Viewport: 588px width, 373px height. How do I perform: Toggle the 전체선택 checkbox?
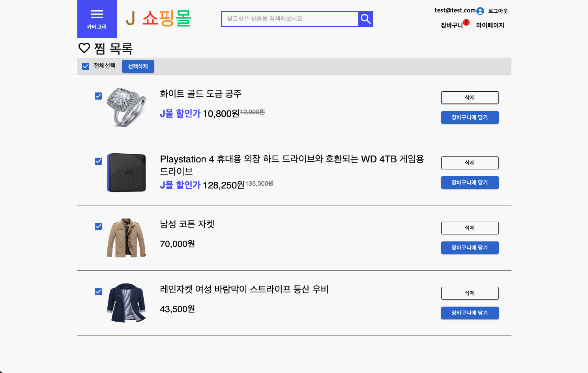click(x=86, y=66)
